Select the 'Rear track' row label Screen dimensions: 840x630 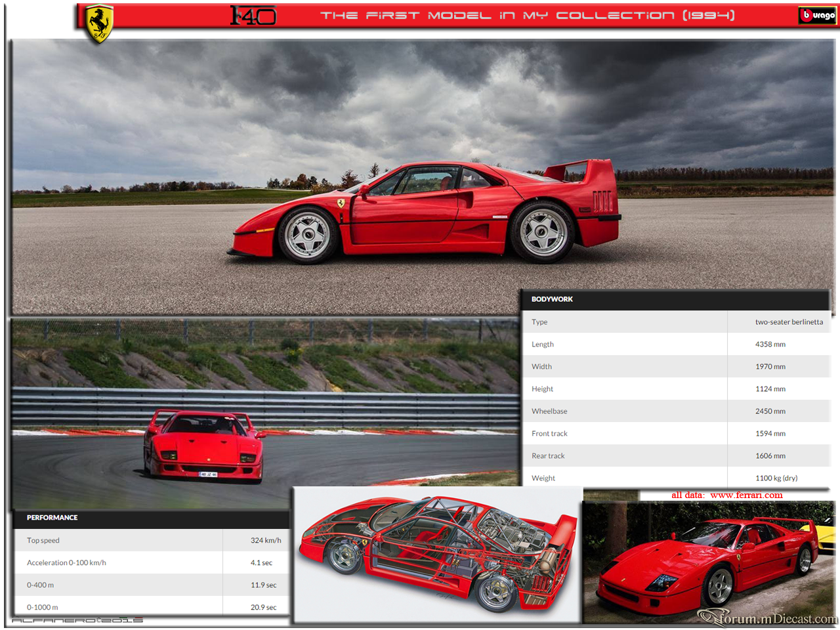pyautogui.click(x=548, y=456)
